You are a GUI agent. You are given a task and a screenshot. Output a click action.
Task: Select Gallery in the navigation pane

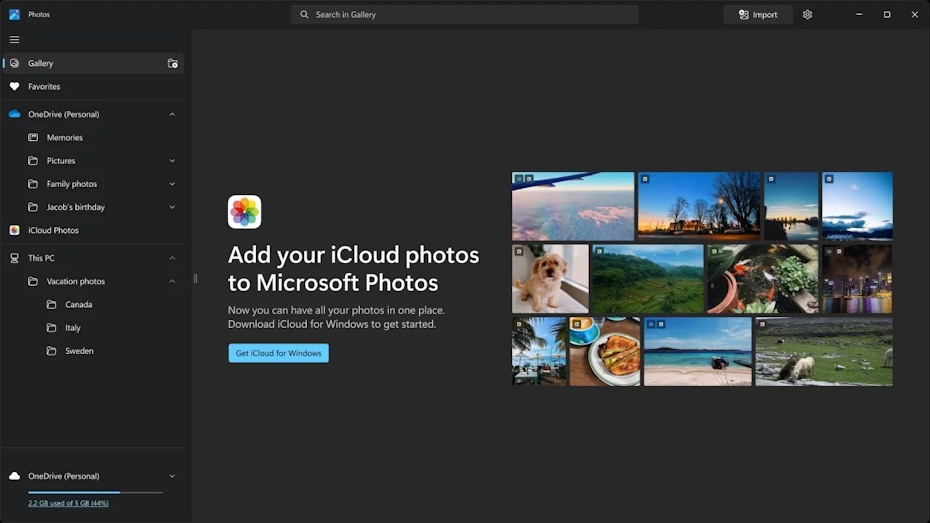[93, 63]
